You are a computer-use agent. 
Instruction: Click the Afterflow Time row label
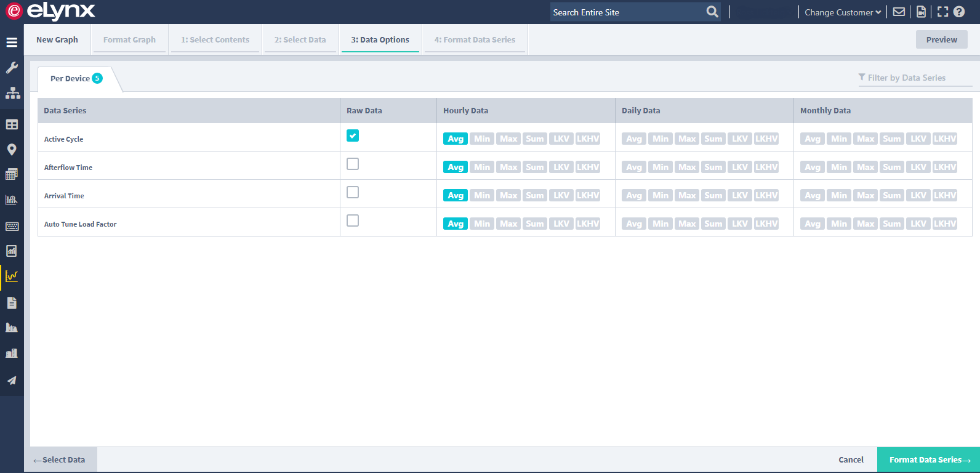point(68,168)
